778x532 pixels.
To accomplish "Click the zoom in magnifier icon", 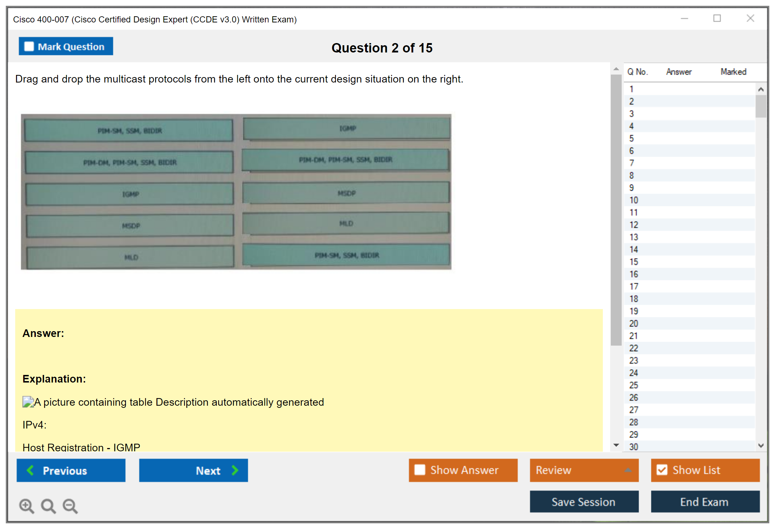I will pos(26,506).
